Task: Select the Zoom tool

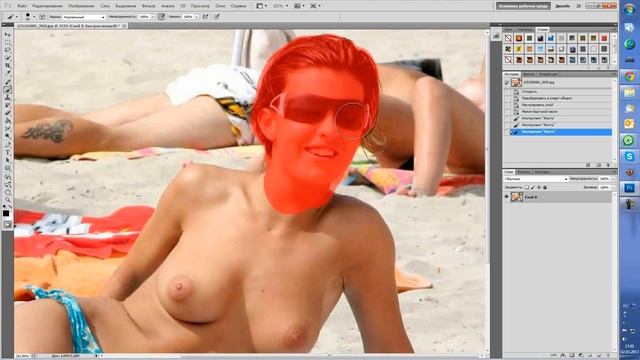Action: coord(8,198)
